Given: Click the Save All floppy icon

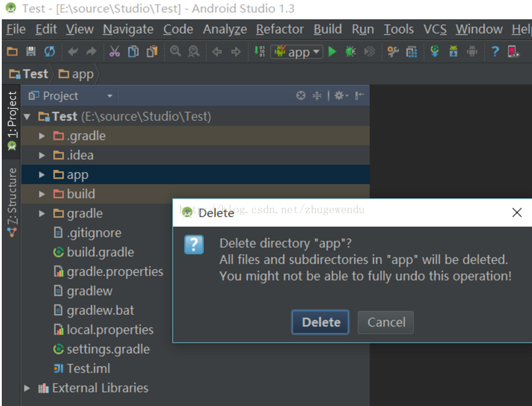Looking at the screenshot, I should (31, 51).
